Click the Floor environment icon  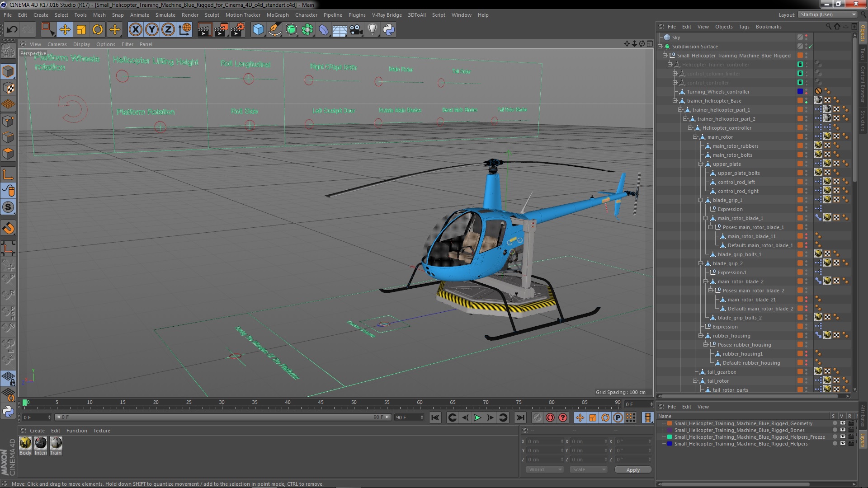[x=340, y=30]
